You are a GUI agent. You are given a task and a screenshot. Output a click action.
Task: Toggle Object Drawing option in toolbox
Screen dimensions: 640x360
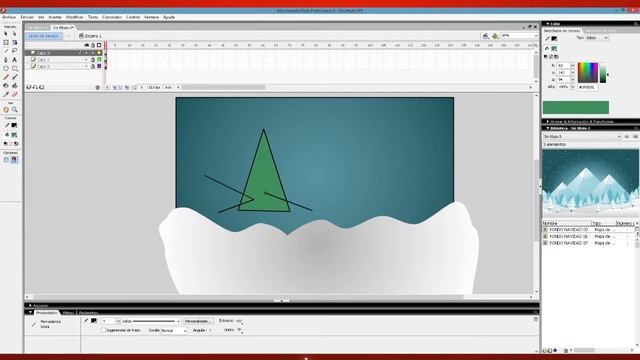pos(6,160)
